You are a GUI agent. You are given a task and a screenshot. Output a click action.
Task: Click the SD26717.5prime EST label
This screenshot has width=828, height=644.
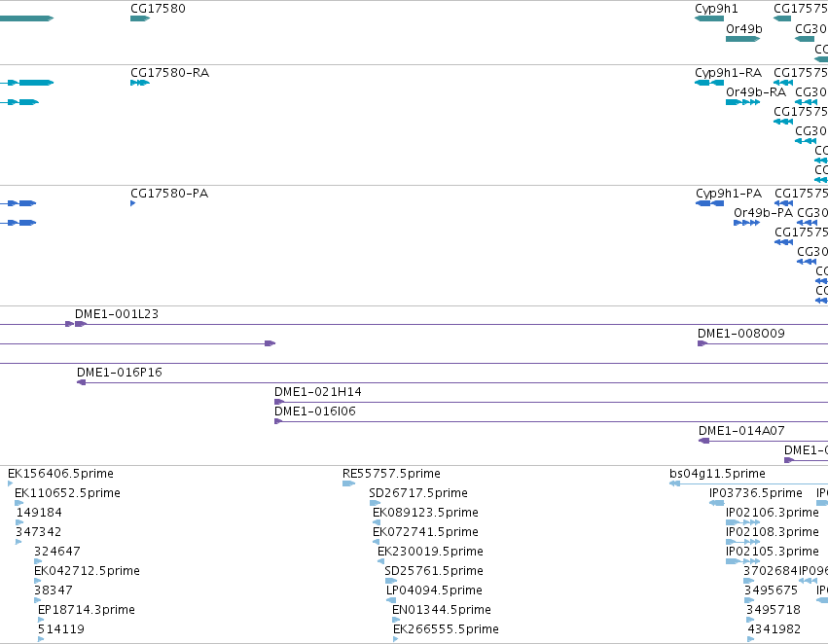point(418,493)
